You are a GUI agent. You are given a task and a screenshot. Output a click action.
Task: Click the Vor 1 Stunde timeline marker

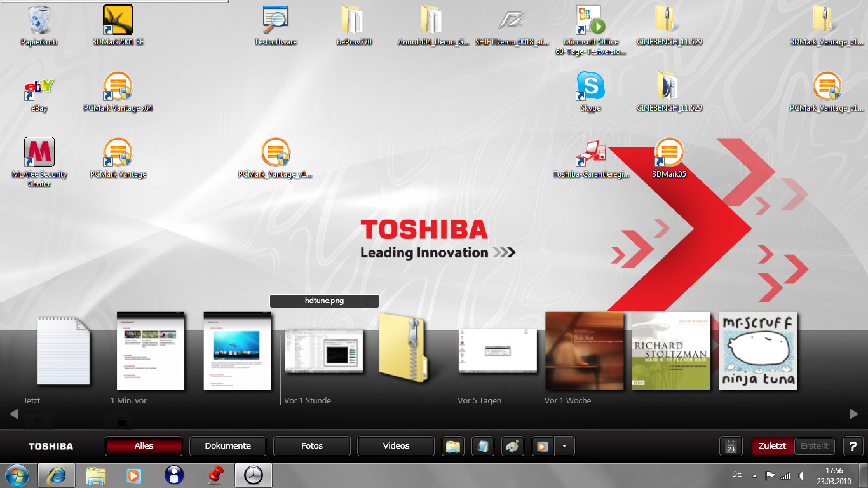point(308,401)
